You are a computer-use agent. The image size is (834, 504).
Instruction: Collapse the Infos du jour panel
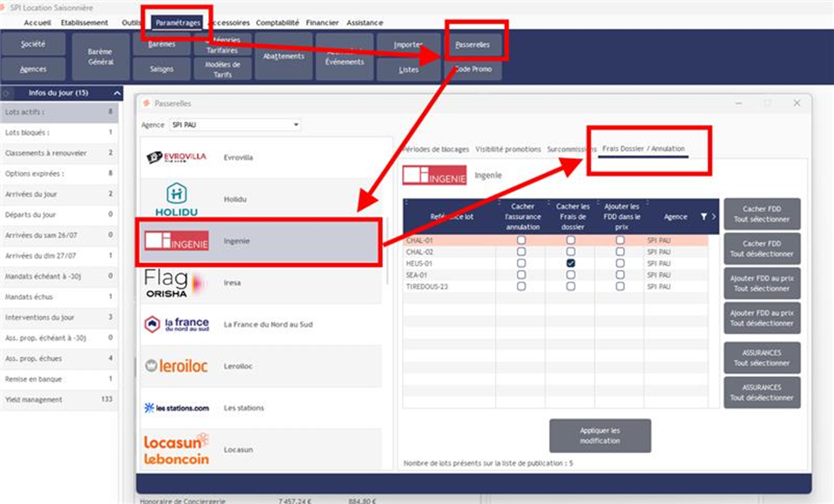coord(116,94)
